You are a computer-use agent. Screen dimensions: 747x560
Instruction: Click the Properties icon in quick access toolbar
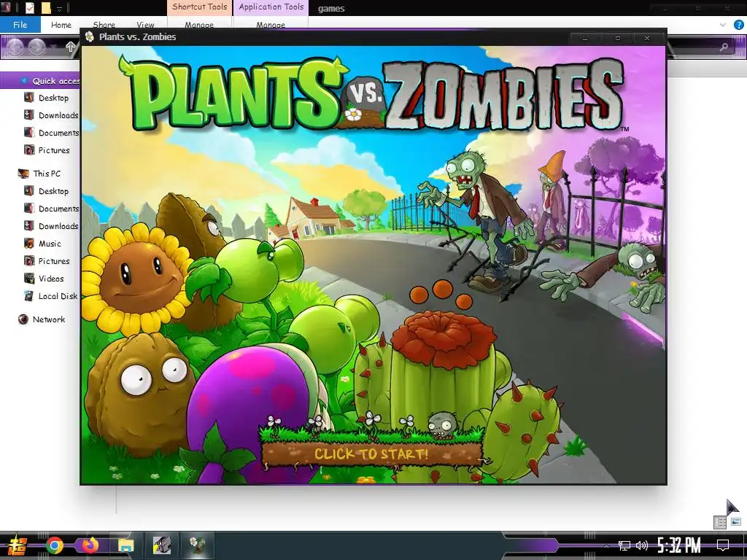(29, 7)
